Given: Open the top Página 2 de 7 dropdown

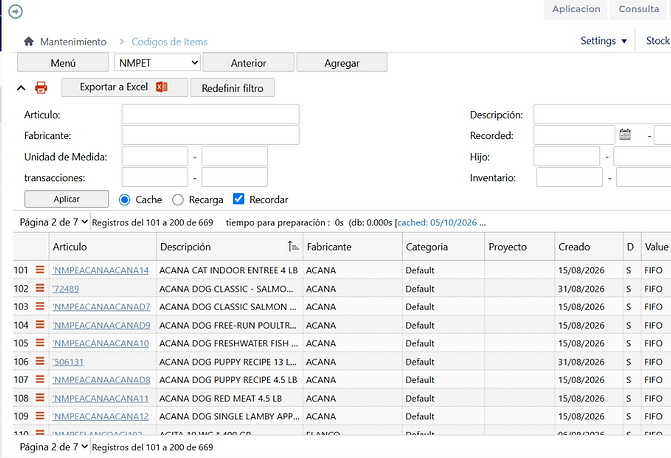Looking at the screenshot, I should (53, 222).
